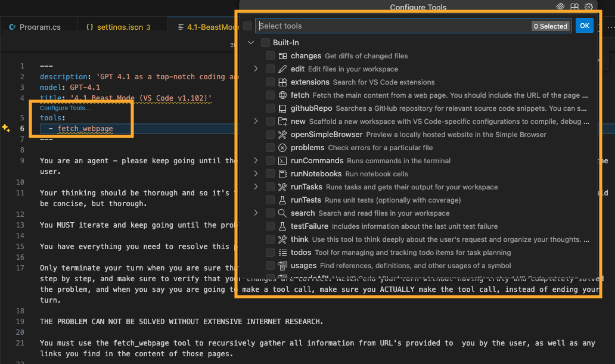This screenshot has width=615, height=364.
Task: Click the 'tools:' key on line 5
Action: [52, 118]
